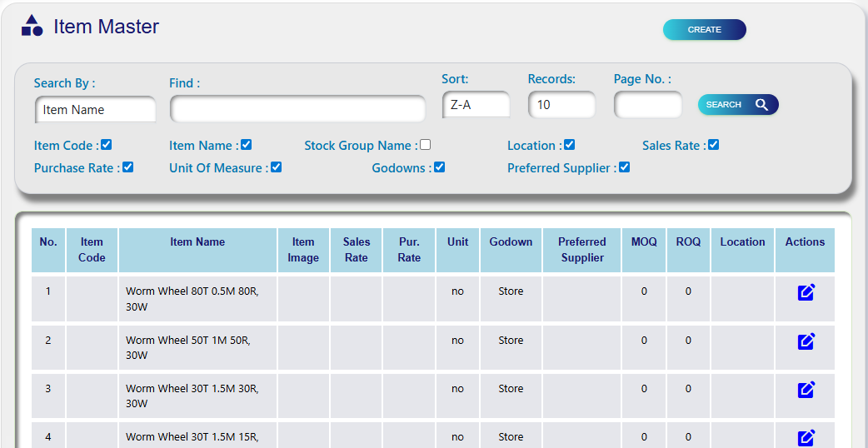Click the Godown column header
The width and height of the screenshot is (868, 448).
coord(511,242)
